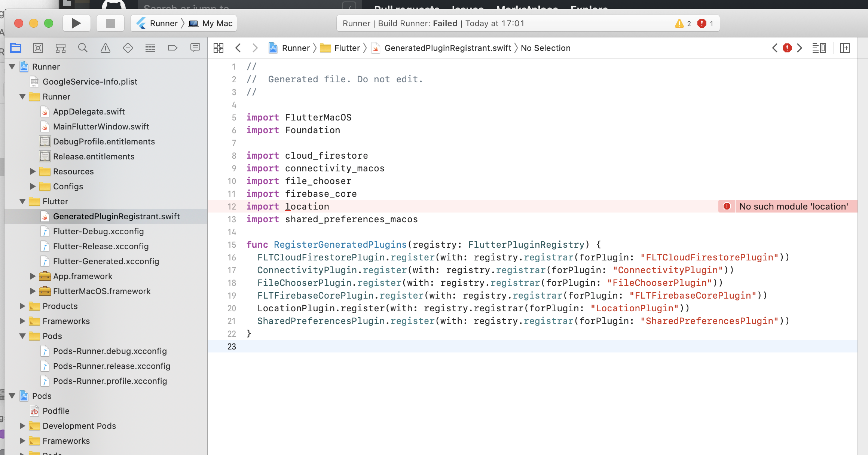Open Flutter-Release.xcconfig
Screen dimensions: 868x455
pos(101,246)
